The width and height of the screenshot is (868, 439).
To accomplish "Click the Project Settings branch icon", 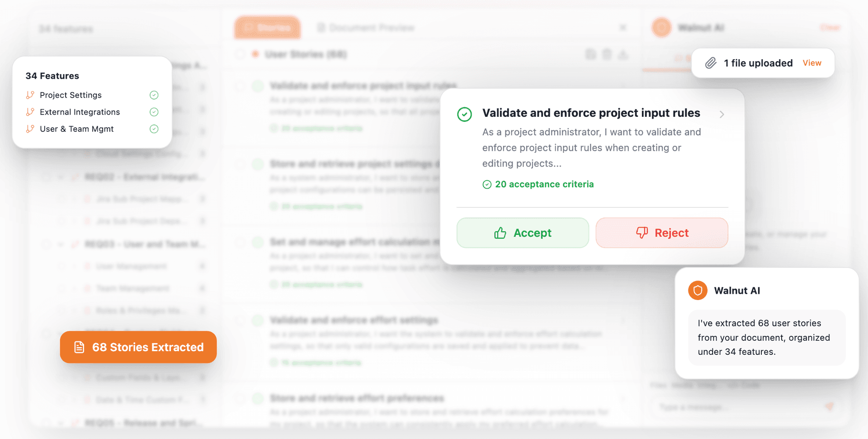I will [30, 95].
